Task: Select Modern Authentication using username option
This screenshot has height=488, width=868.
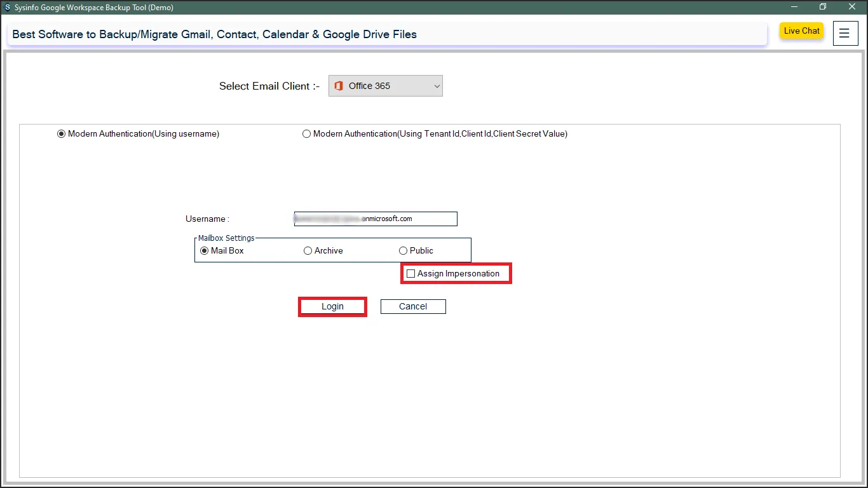Action: tap(62, 134)
